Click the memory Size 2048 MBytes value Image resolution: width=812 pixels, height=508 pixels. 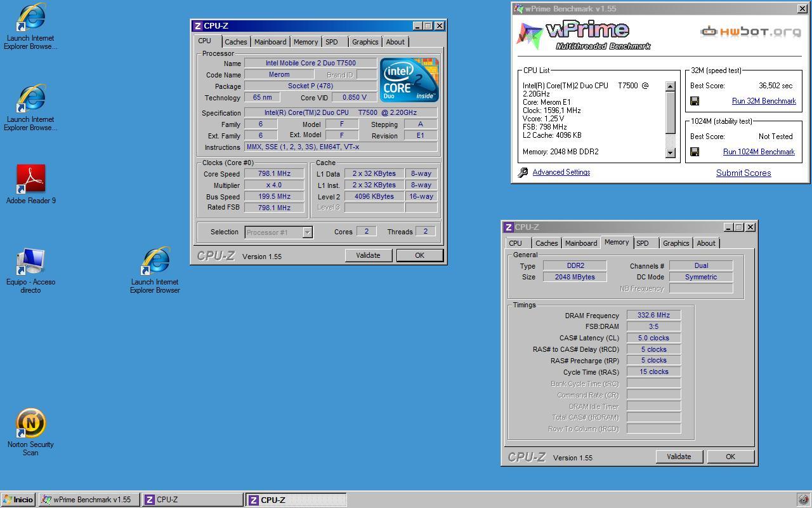pyautogui.click(x=575, y=277)
